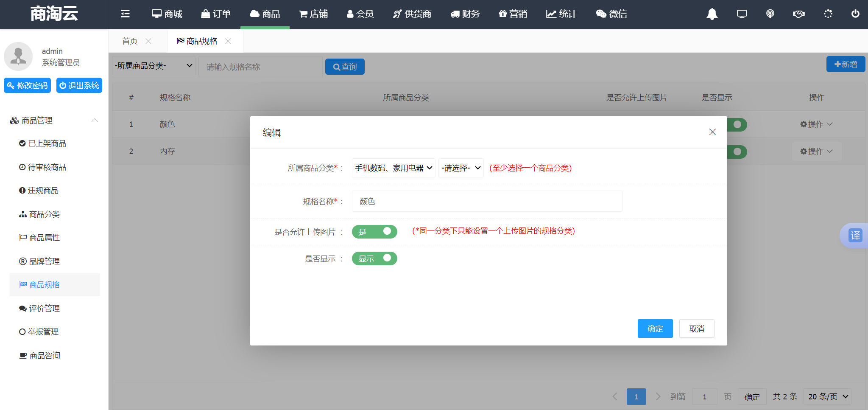
Task: Open the 20 条/页 page size dropdown
Action: (828, 396)
